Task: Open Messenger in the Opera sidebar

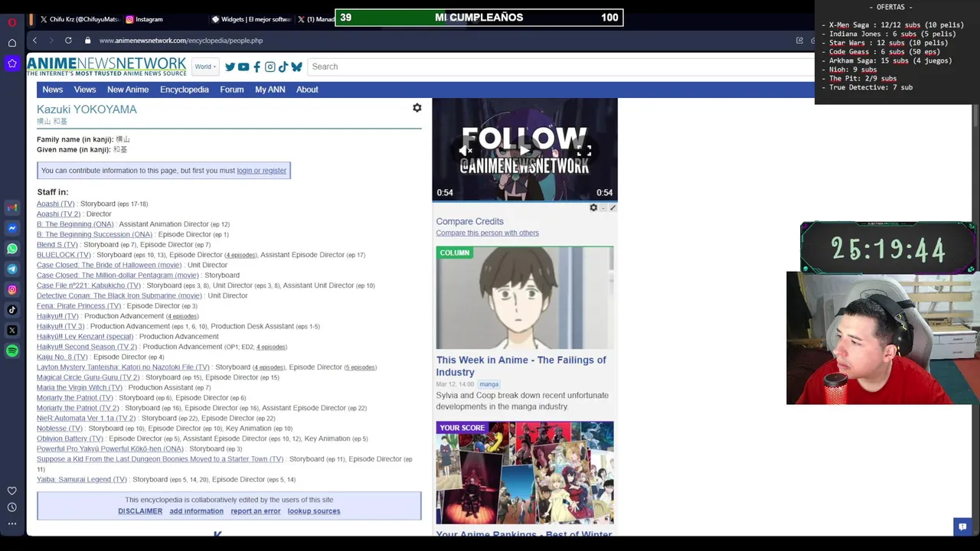Action: [12, 228]
